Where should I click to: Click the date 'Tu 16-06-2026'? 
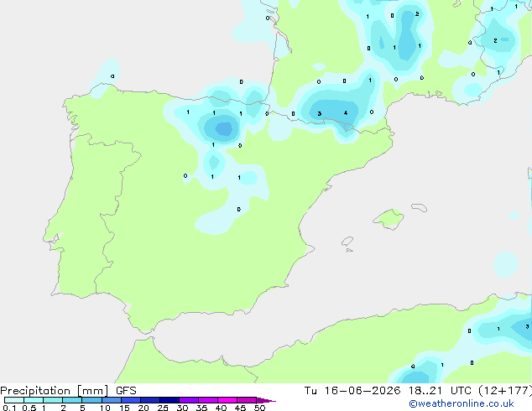(352, 391)
